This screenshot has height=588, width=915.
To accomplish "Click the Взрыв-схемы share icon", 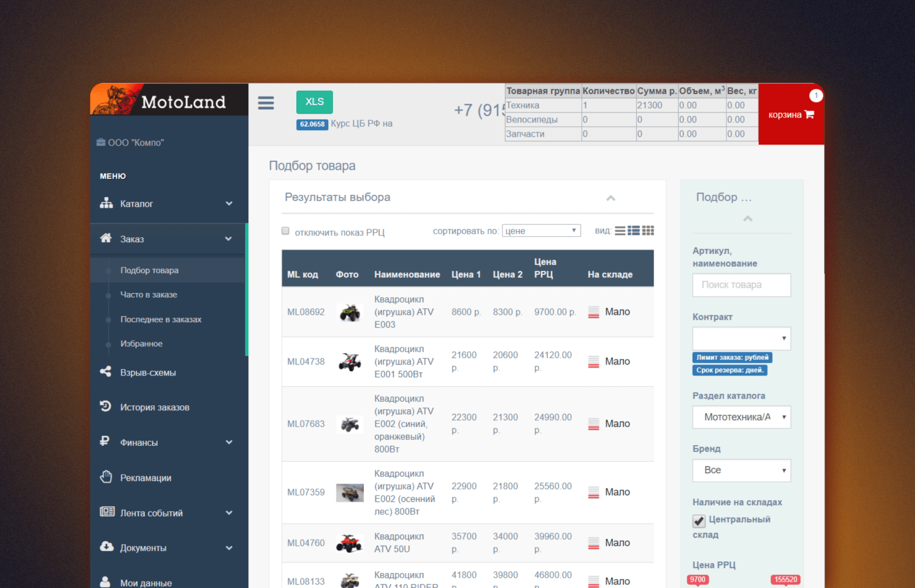I will tap(106, 372).
